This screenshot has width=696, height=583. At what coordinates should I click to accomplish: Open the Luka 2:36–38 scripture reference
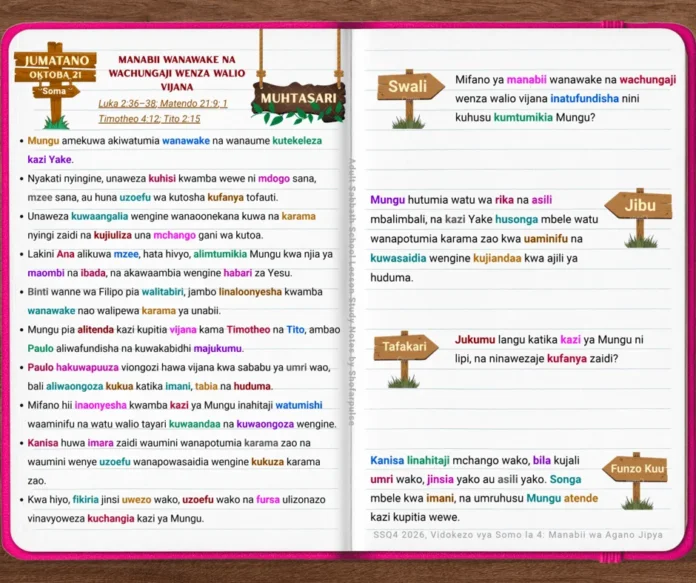pos(127,103)
